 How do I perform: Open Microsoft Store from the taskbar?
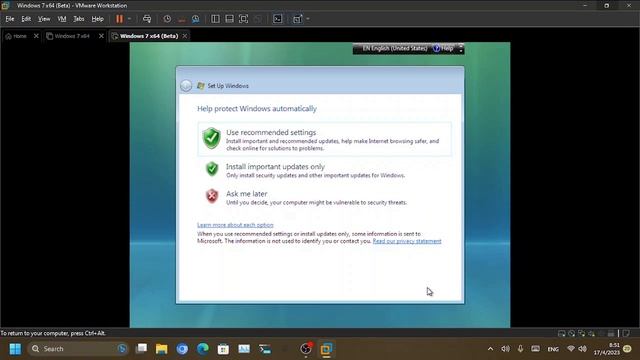click(x=223, y=349)
